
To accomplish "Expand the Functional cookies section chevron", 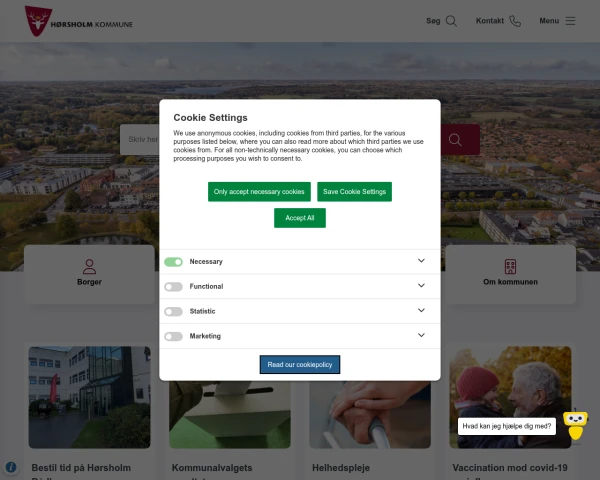I will pyautogui.click(x=421, y=286).
